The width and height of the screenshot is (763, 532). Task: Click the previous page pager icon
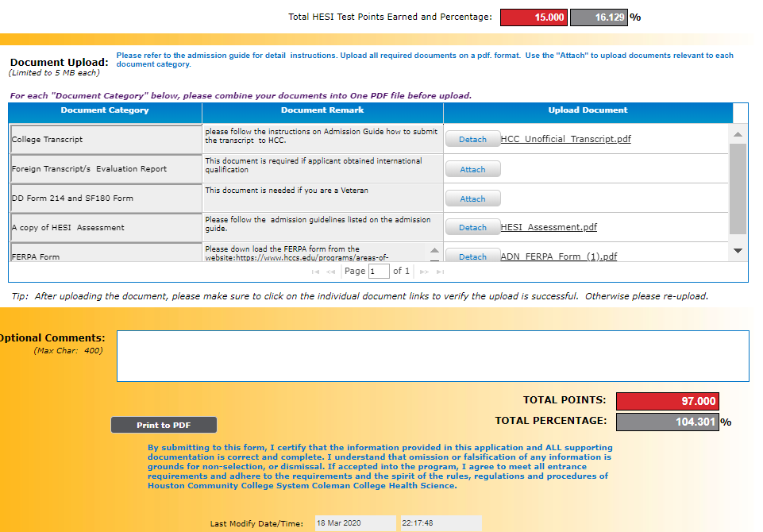coord(331,272)
